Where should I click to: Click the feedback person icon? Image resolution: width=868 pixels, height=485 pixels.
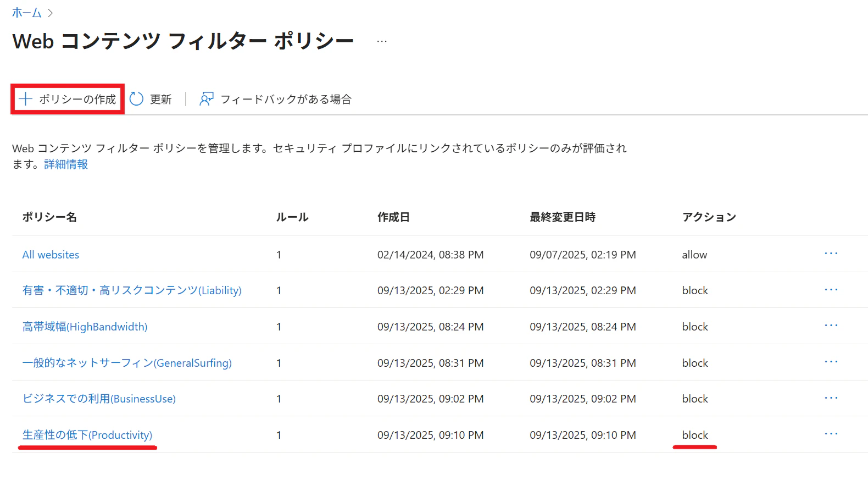[207, 99]
